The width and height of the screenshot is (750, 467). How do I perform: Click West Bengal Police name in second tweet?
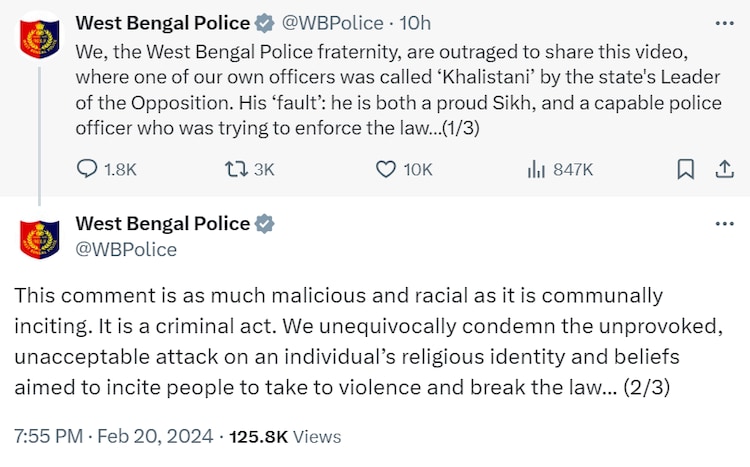[x=163, y=224]
